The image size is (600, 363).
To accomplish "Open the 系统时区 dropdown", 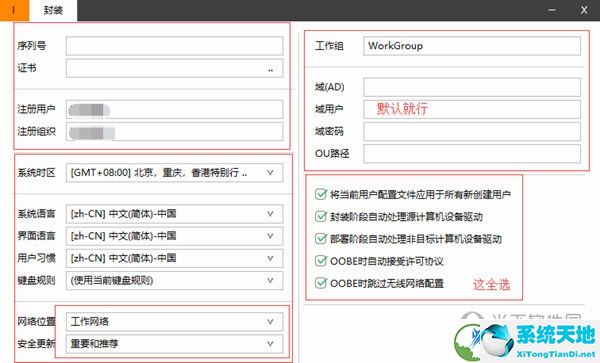I will pos(174,173).
